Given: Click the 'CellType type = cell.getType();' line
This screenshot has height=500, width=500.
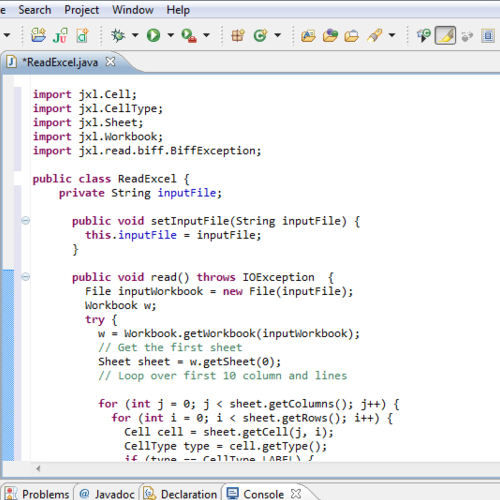Looking at the screenshot, I should pyautogui.click(x=225, y=446).
